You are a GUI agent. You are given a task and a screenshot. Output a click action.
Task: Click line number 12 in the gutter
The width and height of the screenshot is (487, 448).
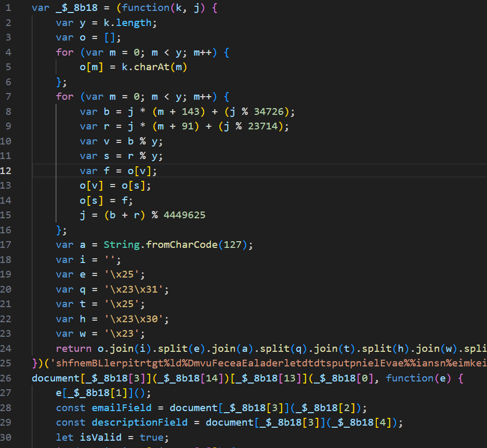pyautogui.click(x=6, y=171)
